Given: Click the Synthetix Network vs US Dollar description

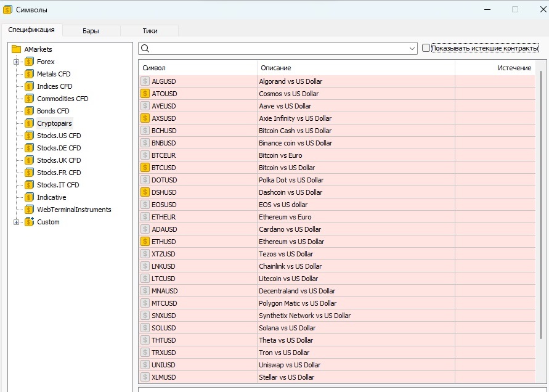Looking at the screenshot, I should click(x=304, y=316).
